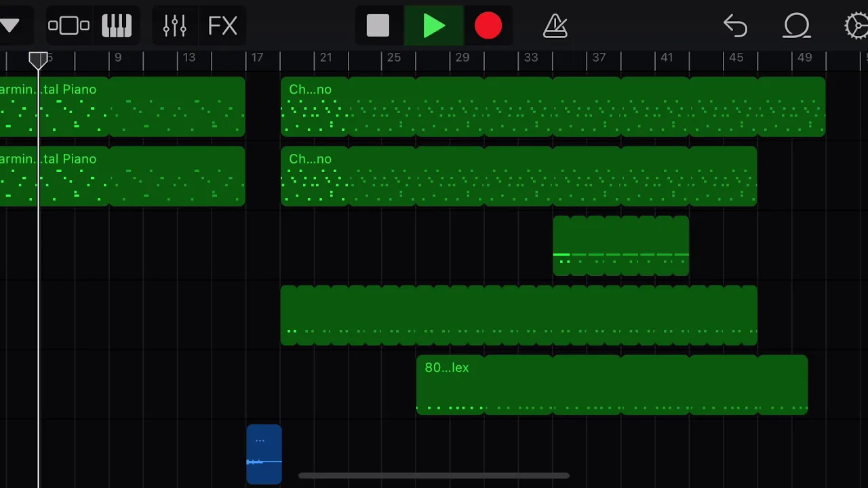Screen dimensions: 868x488
Task: Select the long unnamed region on fourth track
Action: pyautogui.click(x=519, y=316)
